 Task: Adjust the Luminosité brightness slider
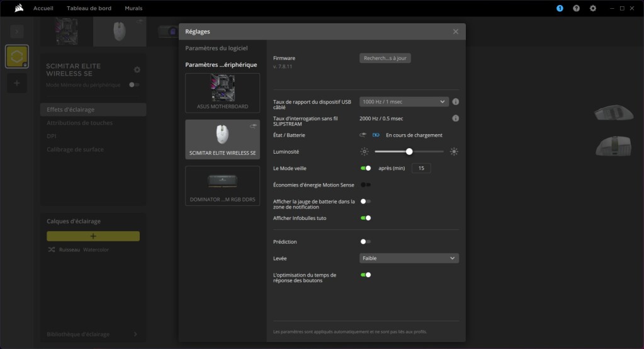pyautogui.click(x=409, y=152)
